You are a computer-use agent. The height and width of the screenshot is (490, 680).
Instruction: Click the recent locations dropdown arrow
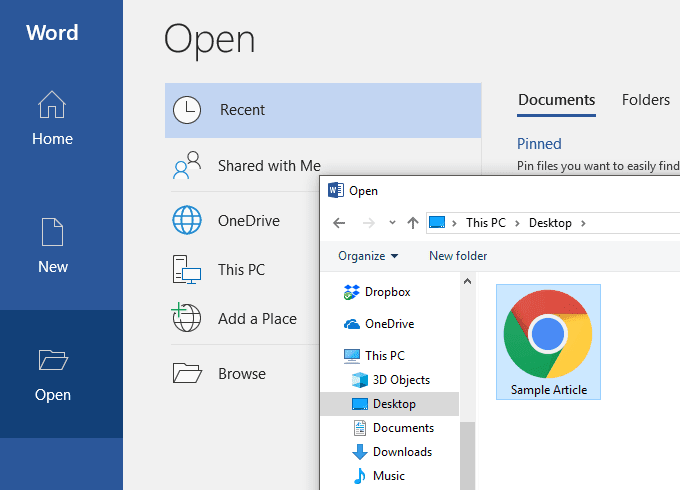pos(391,223)
